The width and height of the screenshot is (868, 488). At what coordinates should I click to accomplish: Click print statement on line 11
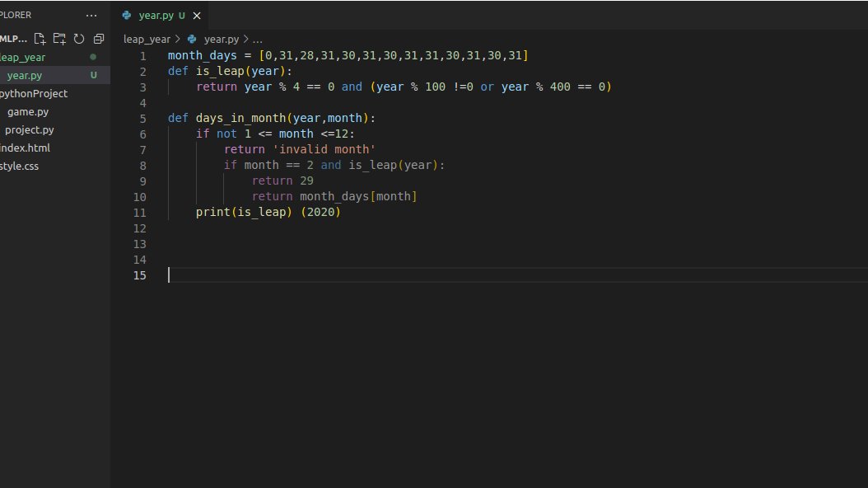212,212
